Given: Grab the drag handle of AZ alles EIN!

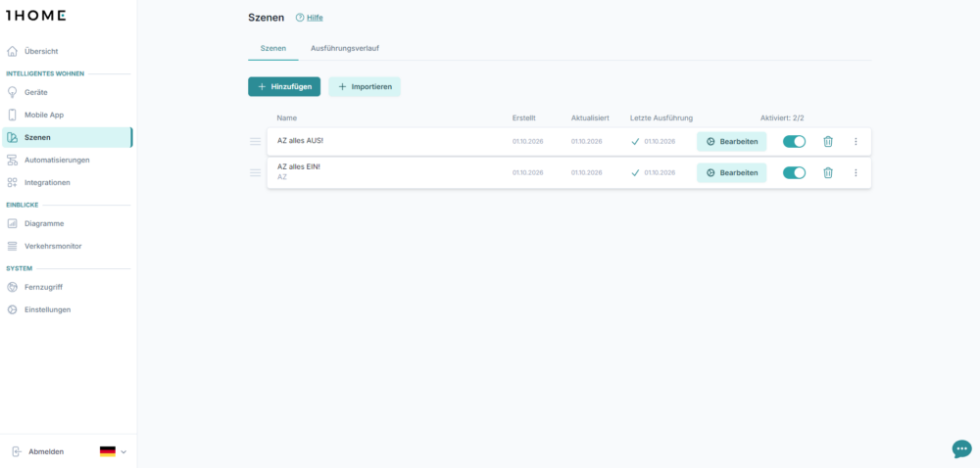Looking at the screenshot, I should (255, 173).
